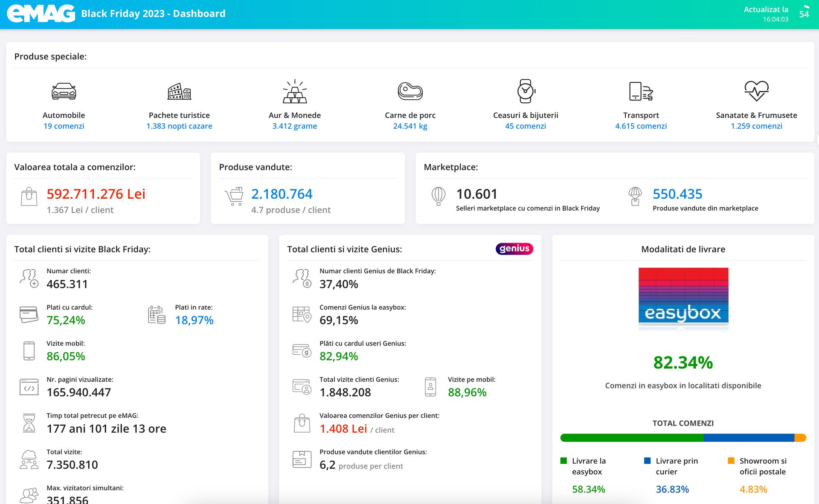Click the Transport phone delivery icon

click(641, 91)
